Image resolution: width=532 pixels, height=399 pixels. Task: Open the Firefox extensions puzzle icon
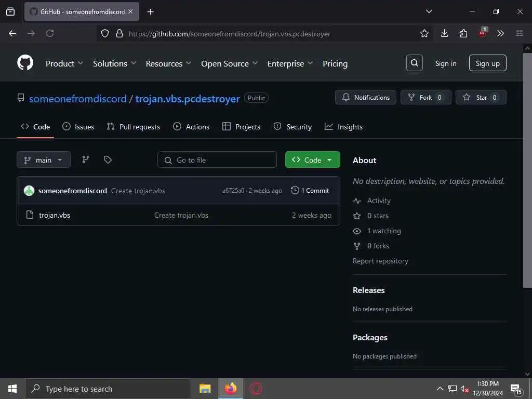point(463,33)
